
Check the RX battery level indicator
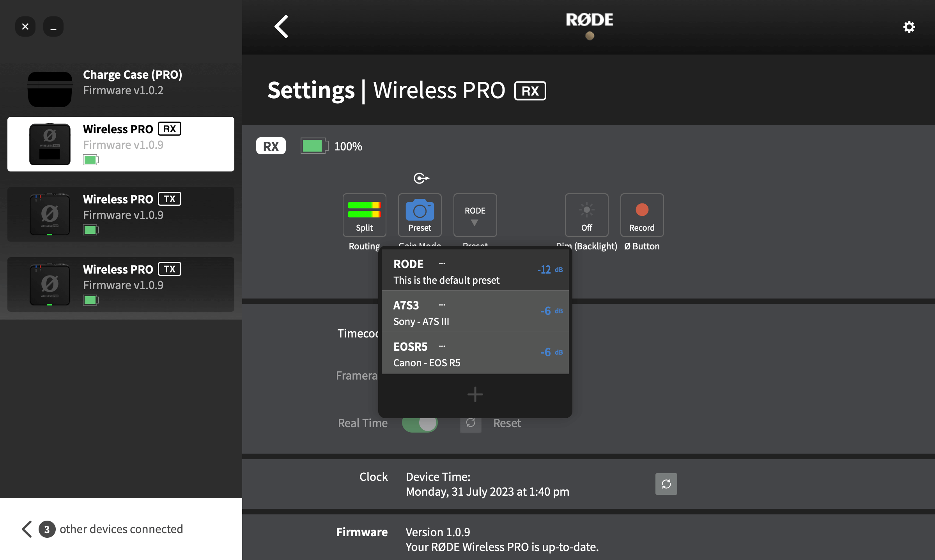tap(314, 146)
